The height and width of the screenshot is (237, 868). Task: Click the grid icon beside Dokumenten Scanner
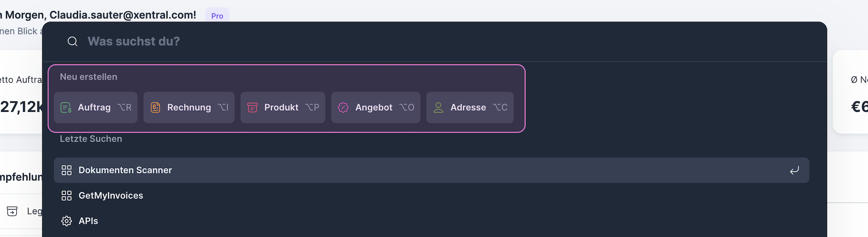coord(66,170)
